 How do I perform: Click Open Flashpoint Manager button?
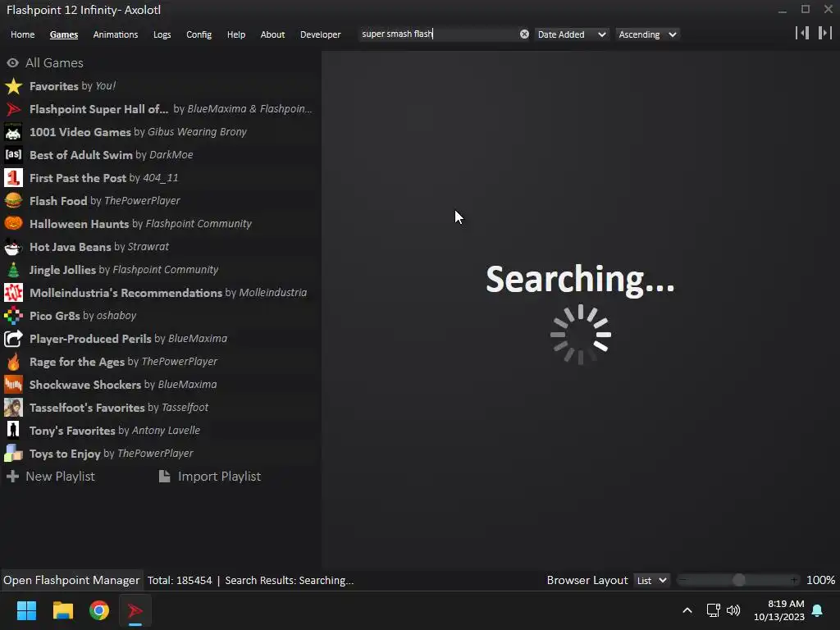pos(71,580)
